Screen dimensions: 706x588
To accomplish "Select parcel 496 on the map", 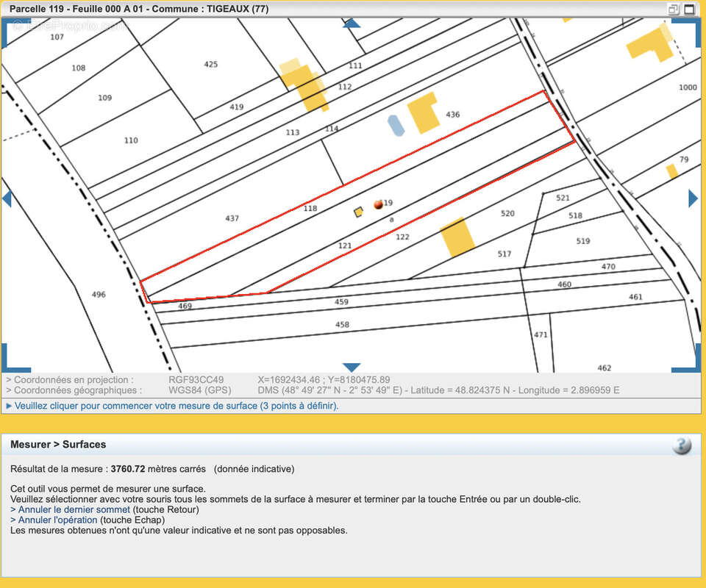I will pos(98,295).
